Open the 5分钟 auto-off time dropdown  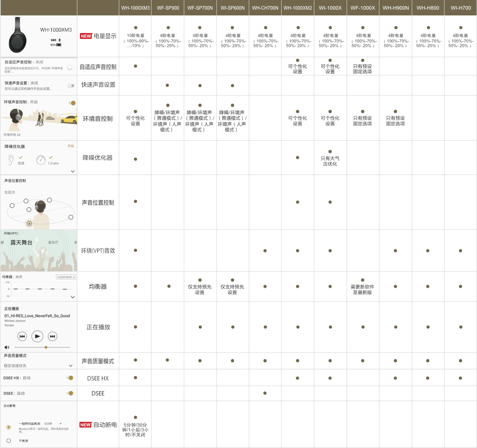tap(53, 424)
